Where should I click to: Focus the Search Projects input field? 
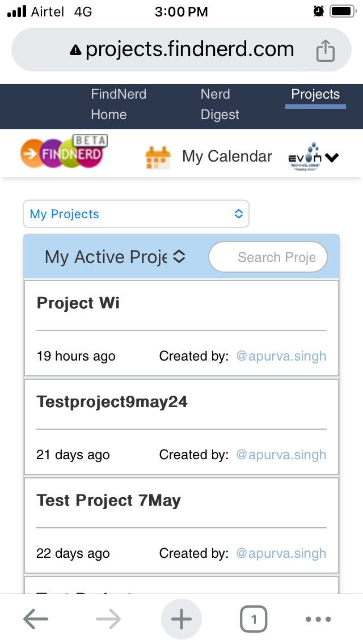pos(268,257)
